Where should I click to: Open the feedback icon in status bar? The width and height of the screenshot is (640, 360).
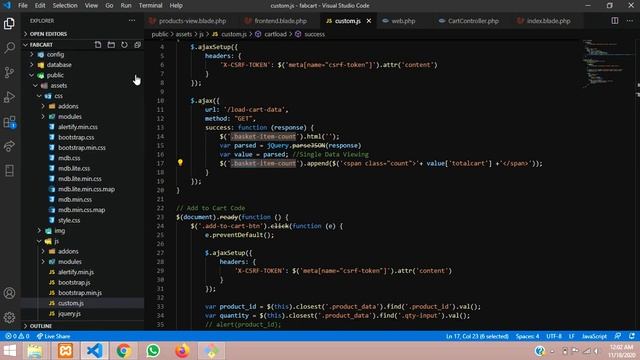click(618, 336)
